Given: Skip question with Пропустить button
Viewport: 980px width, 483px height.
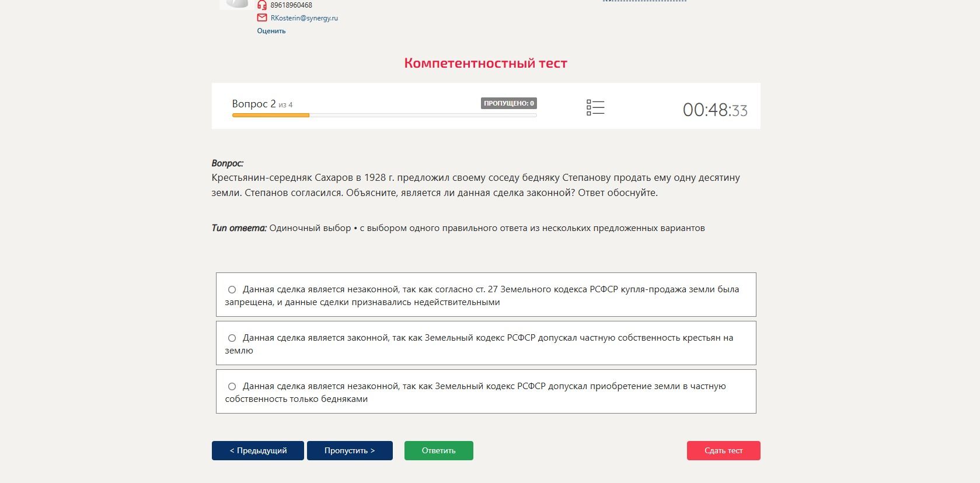Looking at the screenshot, I should tap(350, 450).
